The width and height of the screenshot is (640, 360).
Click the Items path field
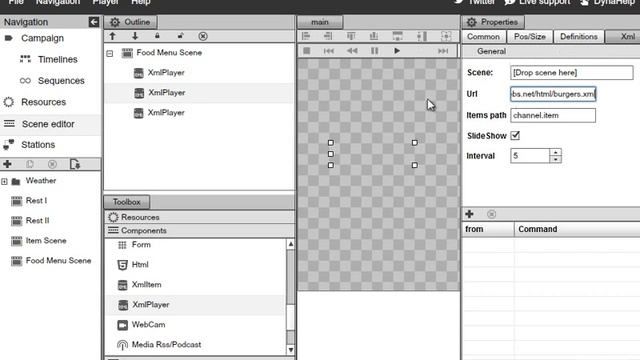(553, 116)
